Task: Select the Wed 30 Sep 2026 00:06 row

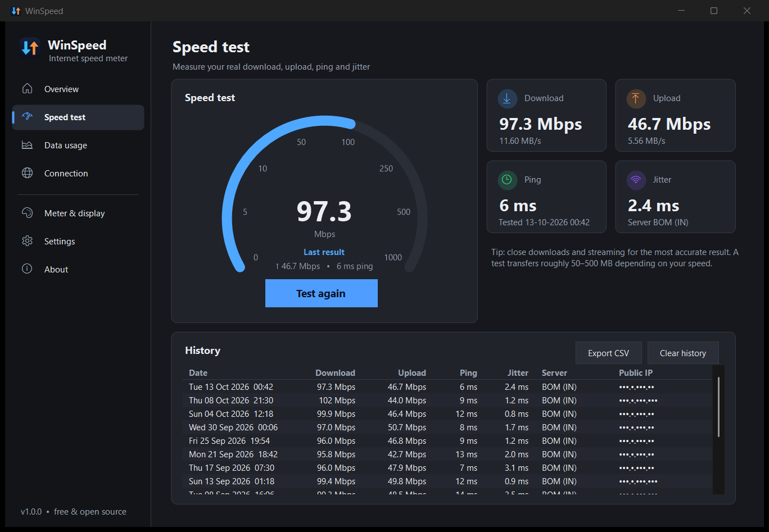Action: pos(447,428)
